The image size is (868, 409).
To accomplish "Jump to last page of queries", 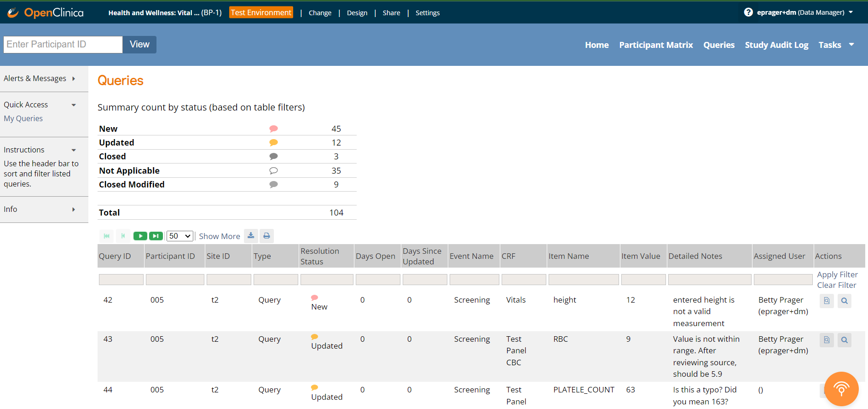I will click(156, 236).
